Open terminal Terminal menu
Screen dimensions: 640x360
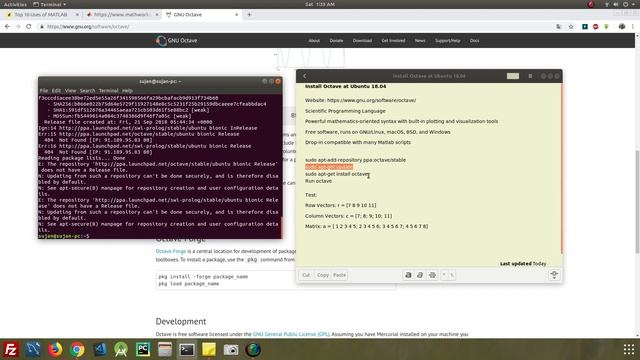[x=109, y=91]
